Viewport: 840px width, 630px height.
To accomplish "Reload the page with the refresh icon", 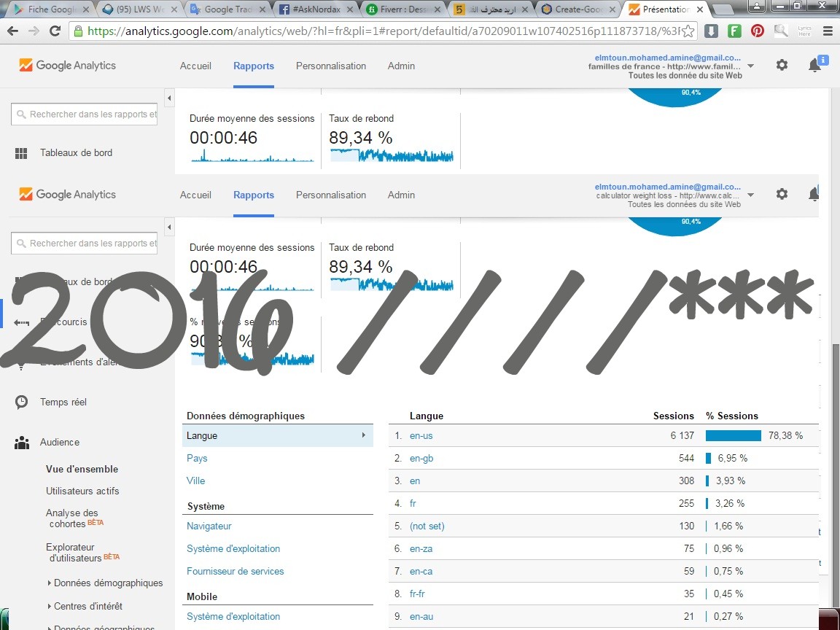I will [x=55, y=31].
